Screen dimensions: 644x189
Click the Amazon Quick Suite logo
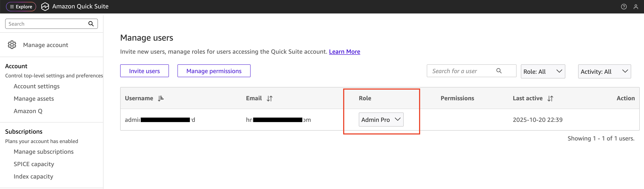pos(45,7)
